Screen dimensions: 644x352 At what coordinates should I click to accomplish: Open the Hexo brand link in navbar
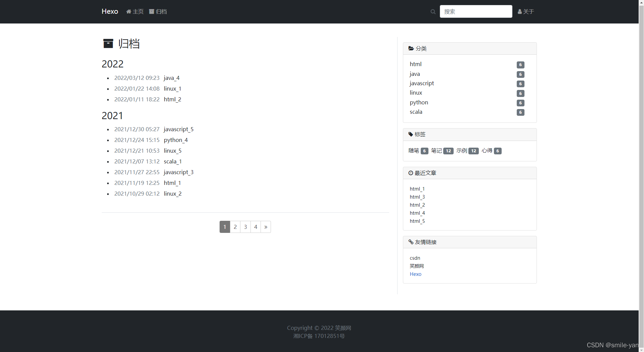point(110,11)
